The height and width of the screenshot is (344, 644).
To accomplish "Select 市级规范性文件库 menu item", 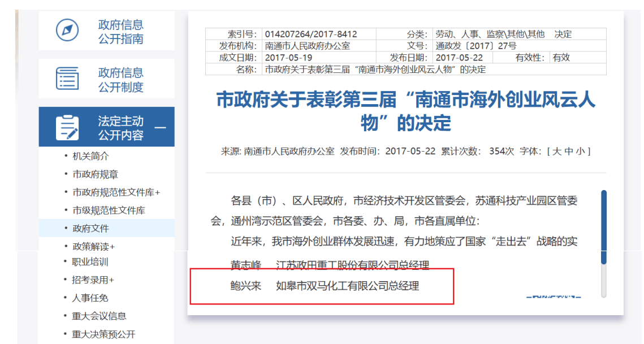I will pos(109,210).
